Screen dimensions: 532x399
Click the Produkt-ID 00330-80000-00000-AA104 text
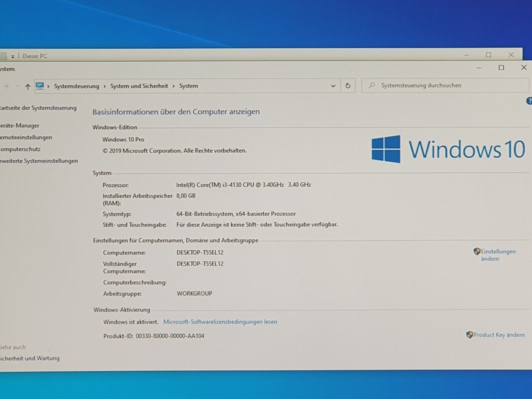pos(154,336)
